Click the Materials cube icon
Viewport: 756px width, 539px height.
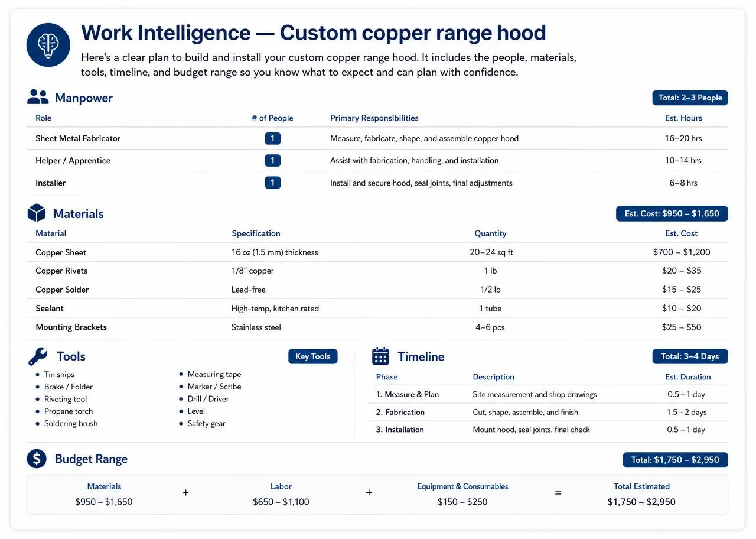click(37, 213)
